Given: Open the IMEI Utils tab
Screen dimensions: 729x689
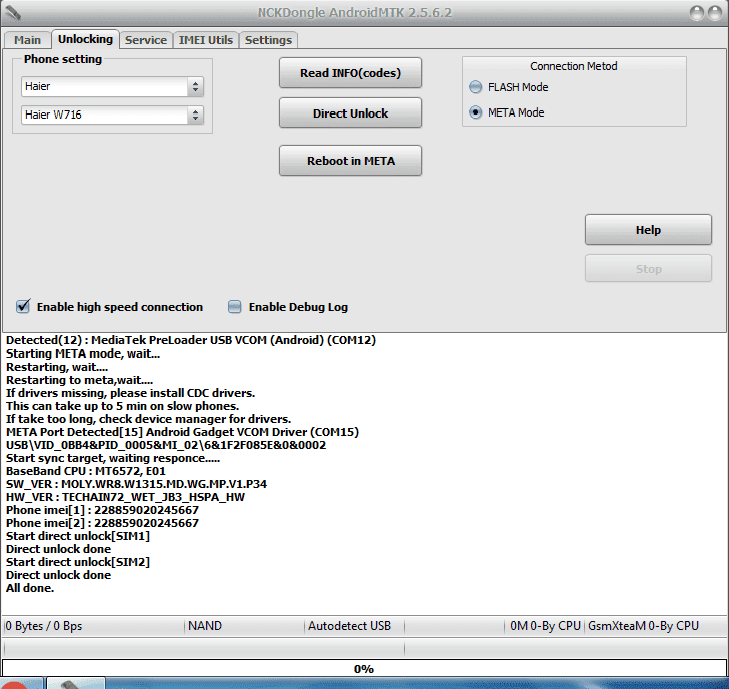Looking at the screenshot, I should point(205,40).
